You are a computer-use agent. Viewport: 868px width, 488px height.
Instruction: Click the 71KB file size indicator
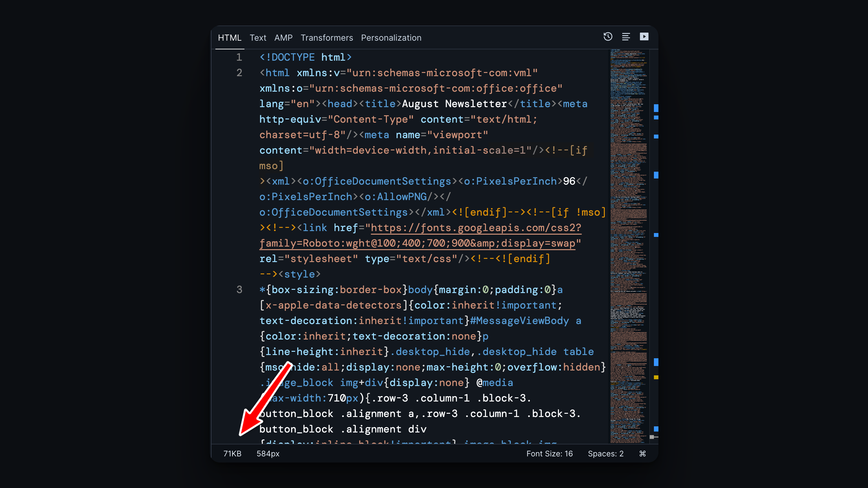coord(232,454)
